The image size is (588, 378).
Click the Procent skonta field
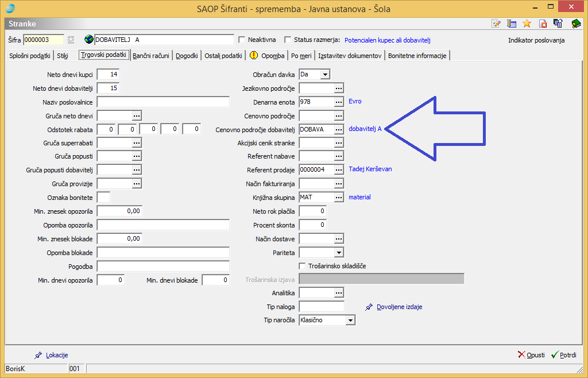click(312, 225)
